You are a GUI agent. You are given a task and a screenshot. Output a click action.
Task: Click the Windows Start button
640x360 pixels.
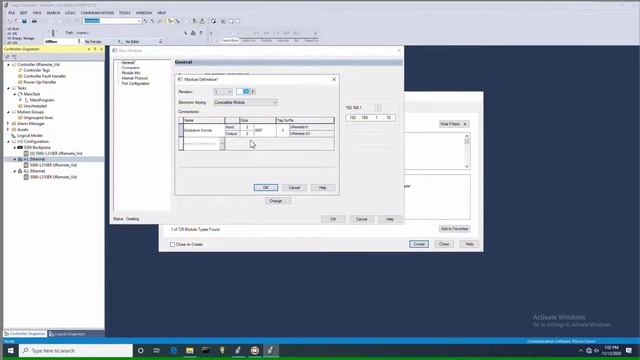click(10, 351)
